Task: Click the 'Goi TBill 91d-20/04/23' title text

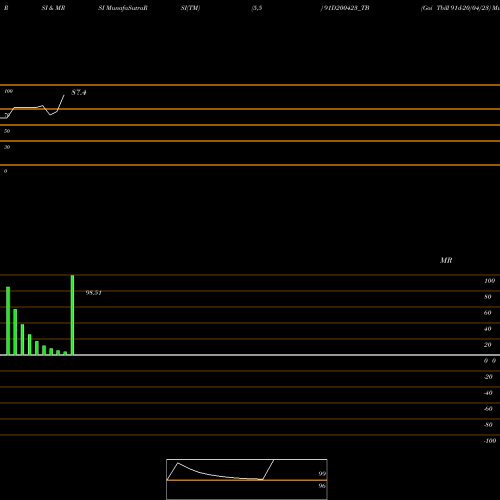Action: click(456, 8)
